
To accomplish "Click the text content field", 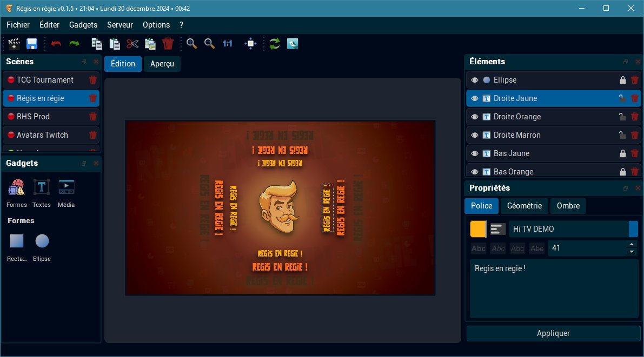I will pyautogui.click(x=554, y=289).
